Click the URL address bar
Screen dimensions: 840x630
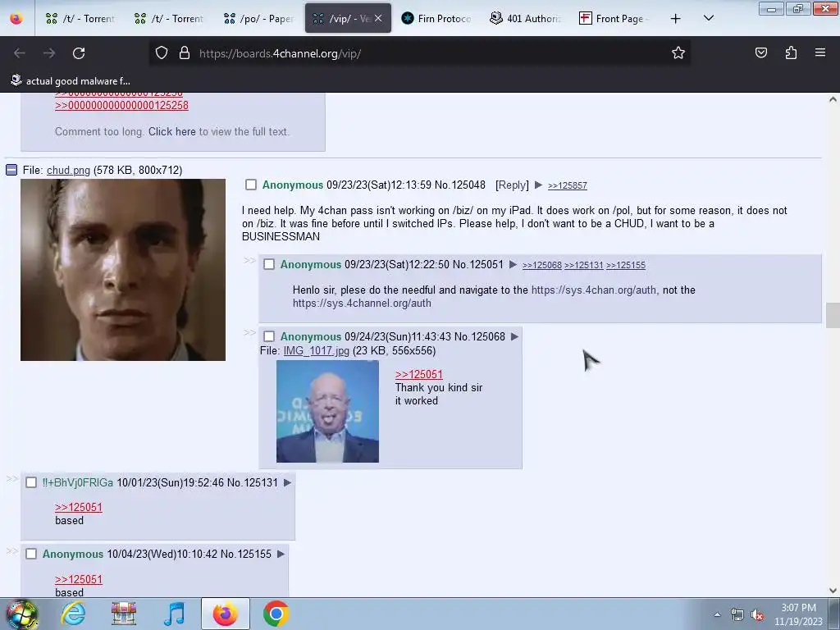pyautogui.click(x=419, y=53)
